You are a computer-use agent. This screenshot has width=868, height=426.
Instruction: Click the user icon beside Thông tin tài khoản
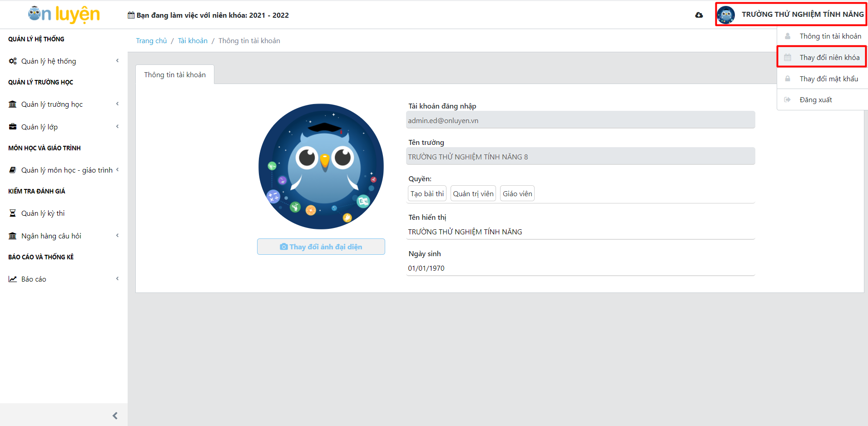point(788,36)
